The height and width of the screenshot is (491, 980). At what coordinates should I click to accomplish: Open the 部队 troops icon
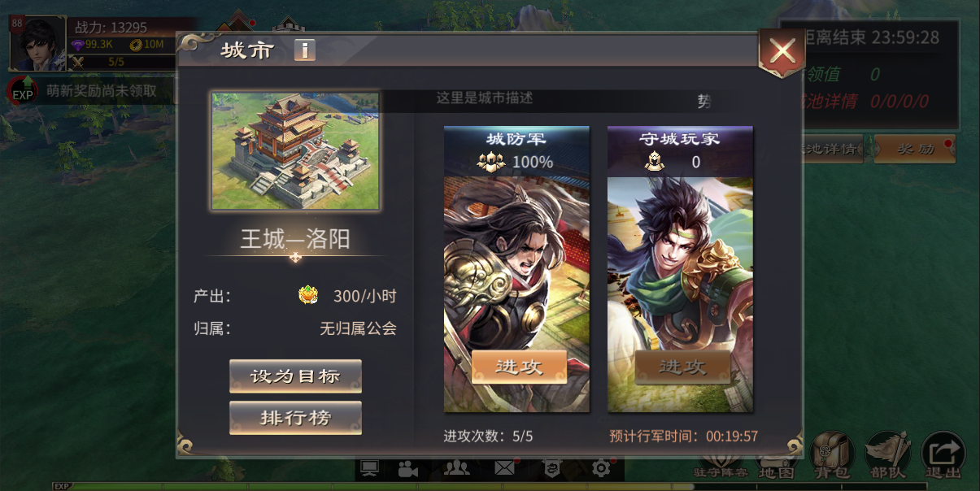click(887, 454)
